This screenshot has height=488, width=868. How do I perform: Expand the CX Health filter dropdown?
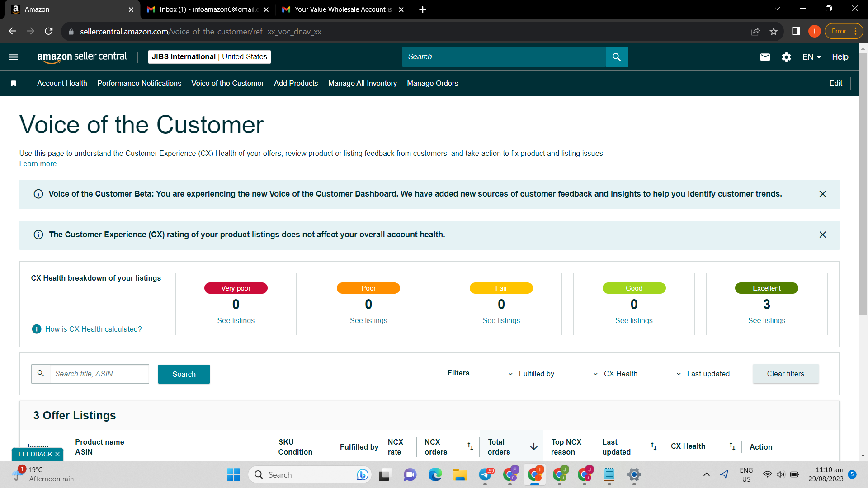tap(615, 374)
